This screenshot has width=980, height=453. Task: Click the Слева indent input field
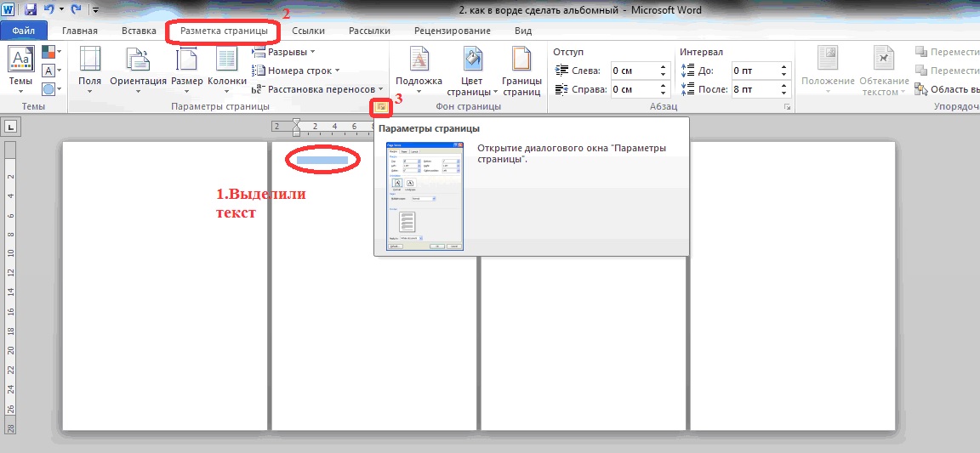(633, 71)
